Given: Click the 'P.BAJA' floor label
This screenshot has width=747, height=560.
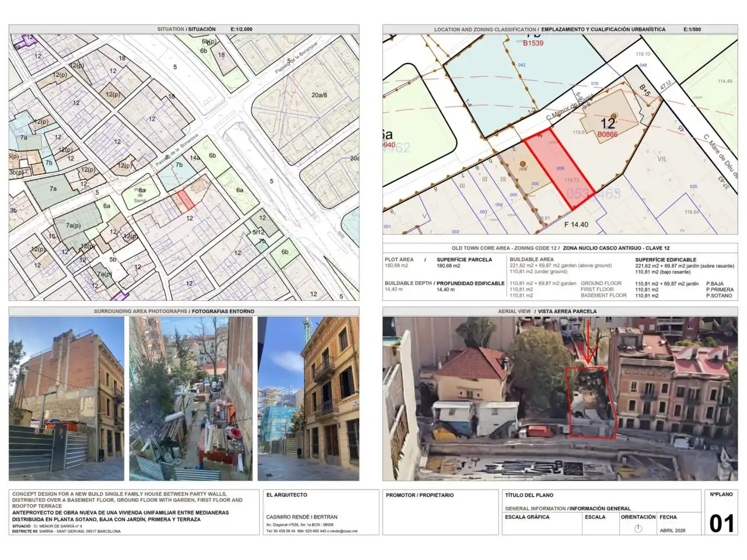Looking at the screenshot, I should (x=715, y=283).
